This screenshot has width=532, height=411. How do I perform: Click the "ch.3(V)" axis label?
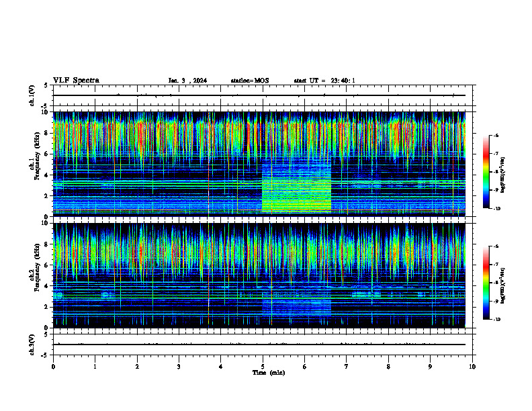(32, 345)
